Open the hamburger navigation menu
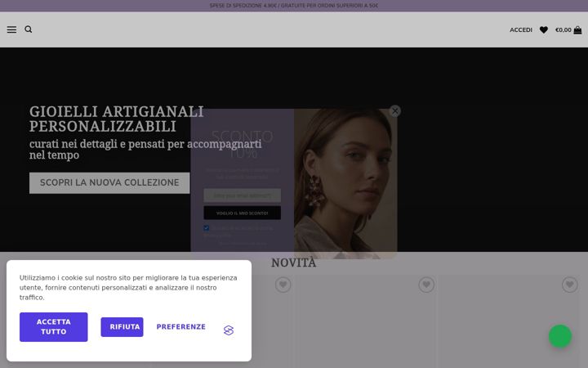This screenshot has height=368, width=588. click(11, 29)
